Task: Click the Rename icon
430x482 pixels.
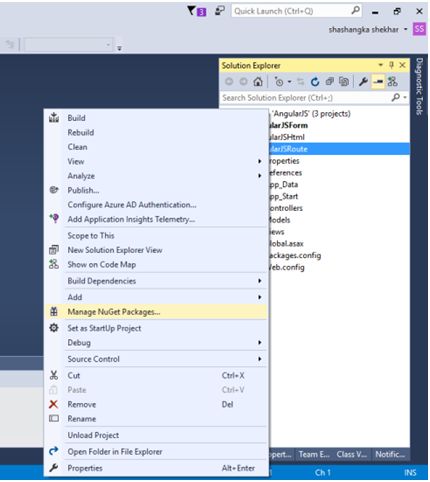Action: [54, 419]
